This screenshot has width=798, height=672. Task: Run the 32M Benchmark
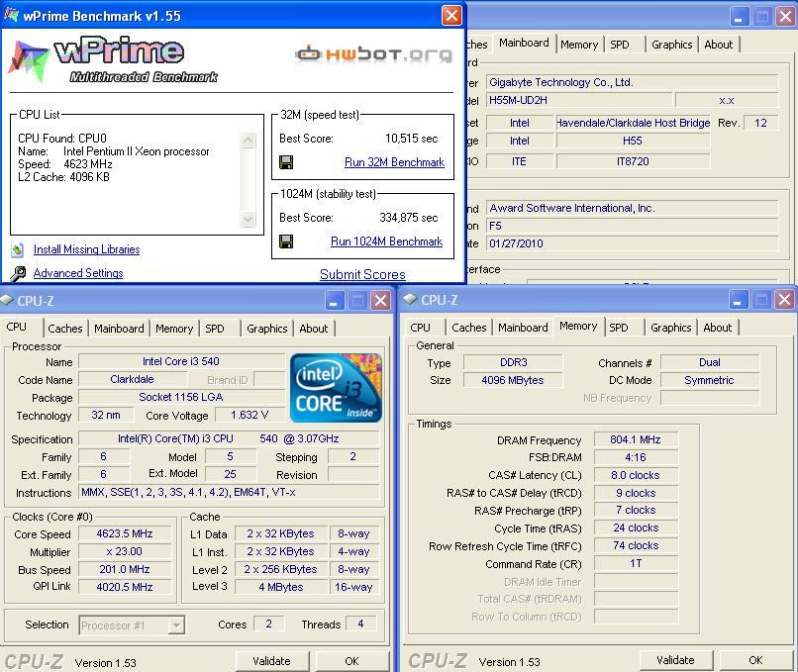[394, 162]
